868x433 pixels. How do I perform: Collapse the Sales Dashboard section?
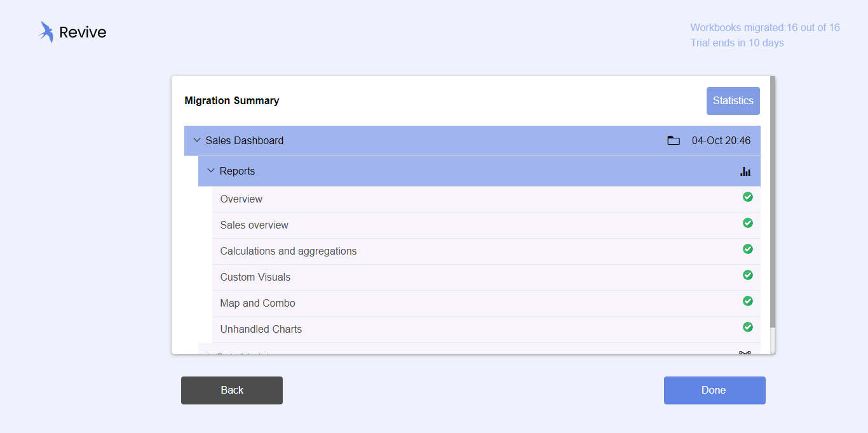coord(197,140)
